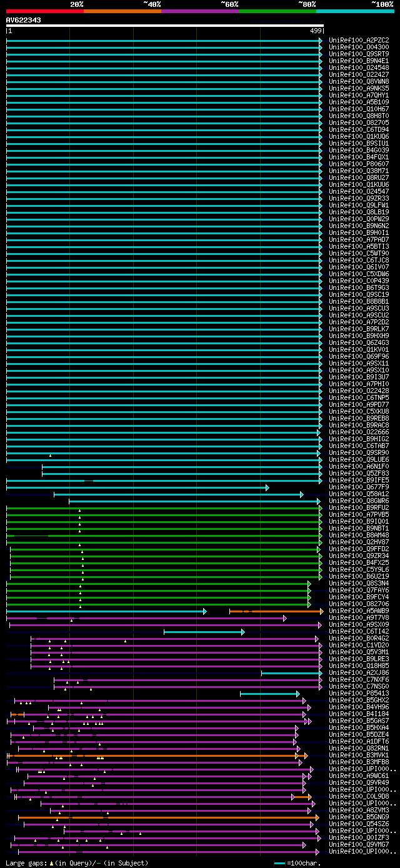Select hit UniRef100_C0L9D8
Image resolution: width=400 pixels, height=868 pixels.
pos(359,797)
